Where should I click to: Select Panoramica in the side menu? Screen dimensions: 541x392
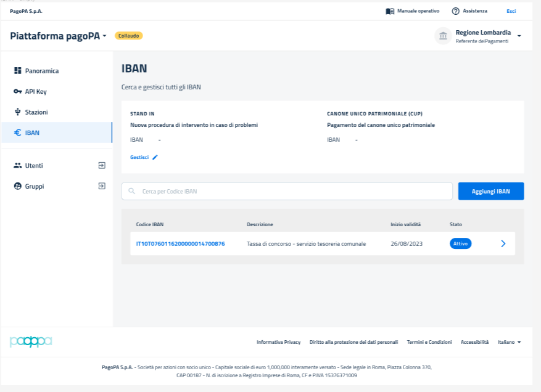tap(41, 71)
